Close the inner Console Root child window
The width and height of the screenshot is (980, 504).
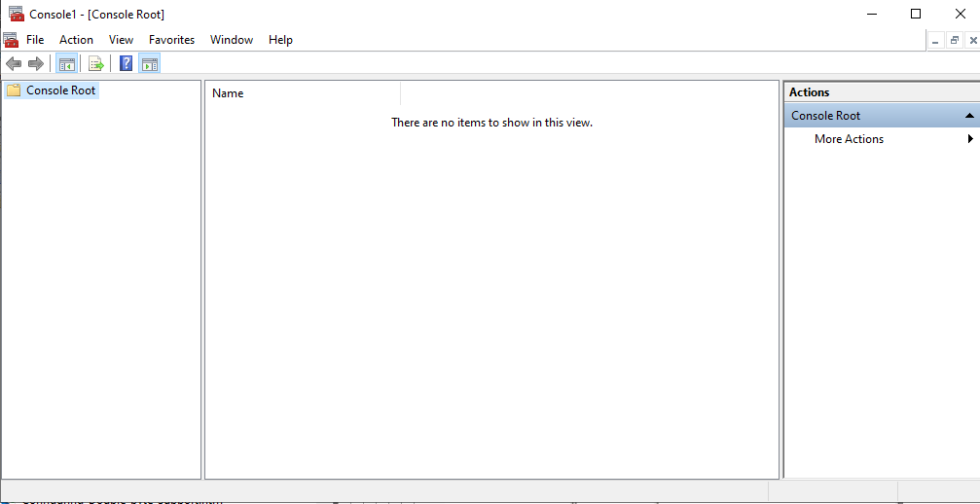(x=973, y=41)
